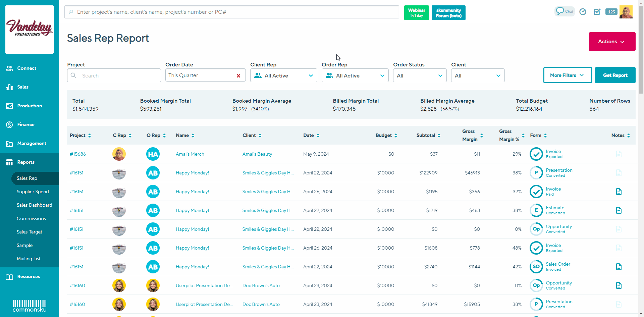Image resolution: width=644 pixels, height=317 pixels.
Task: Click the Vandelay Promotions logo
Action: click(30, 29)
